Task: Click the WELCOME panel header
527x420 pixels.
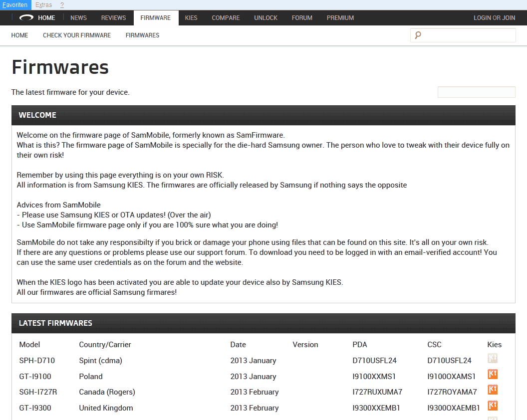Action: tap(263, 115)
